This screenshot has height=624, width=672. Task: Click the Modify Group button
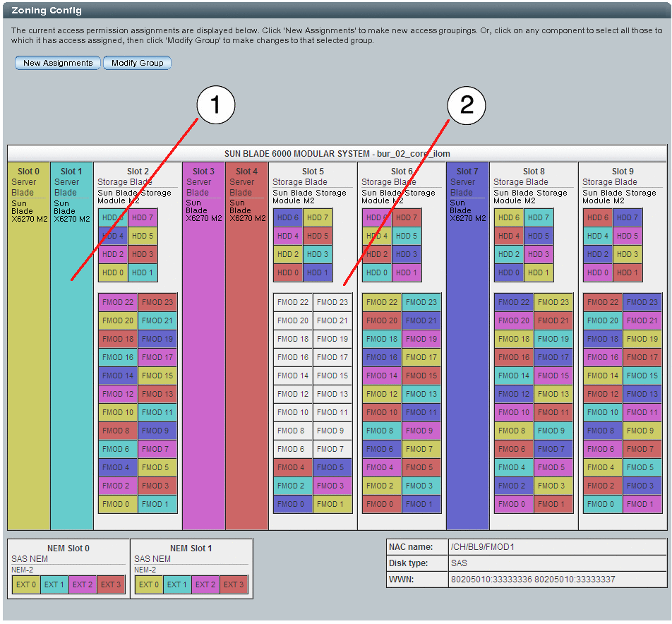137,63
